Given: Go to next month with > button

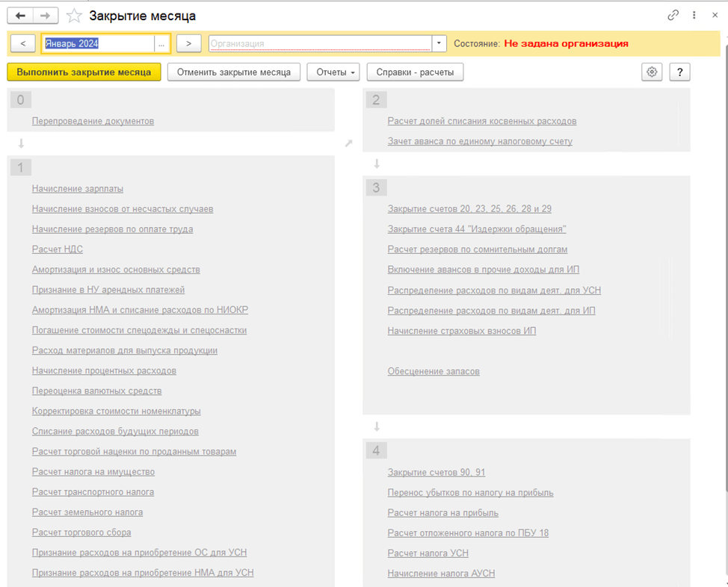Looking at the screenshot, I should pyautogui.click(x=188, y=43).
